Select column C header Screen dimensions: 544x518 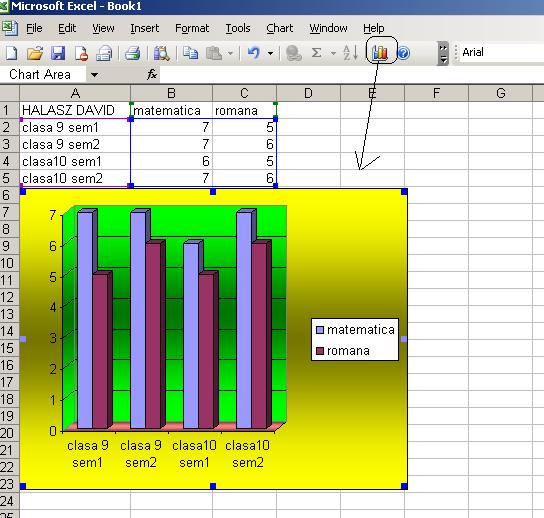[x=244, y=93]
